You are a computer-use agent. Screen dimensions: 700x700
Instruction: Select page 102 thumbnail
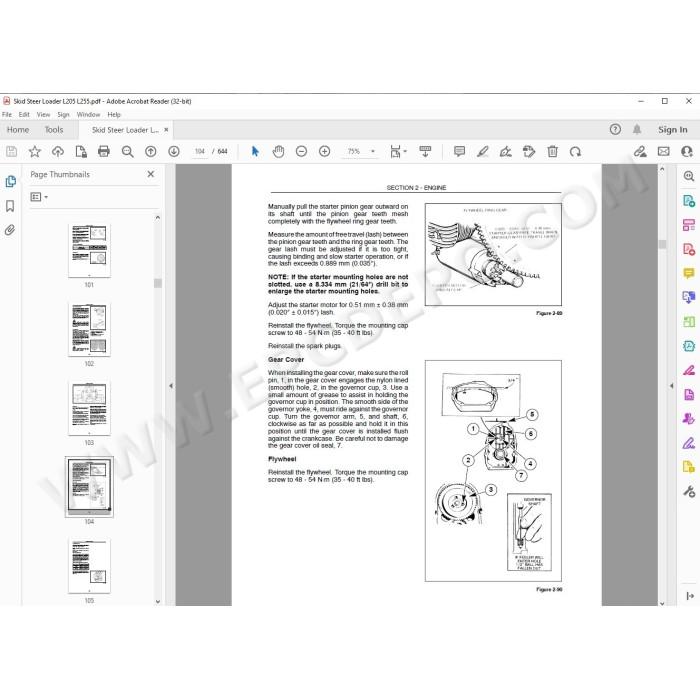coord(89,329)
